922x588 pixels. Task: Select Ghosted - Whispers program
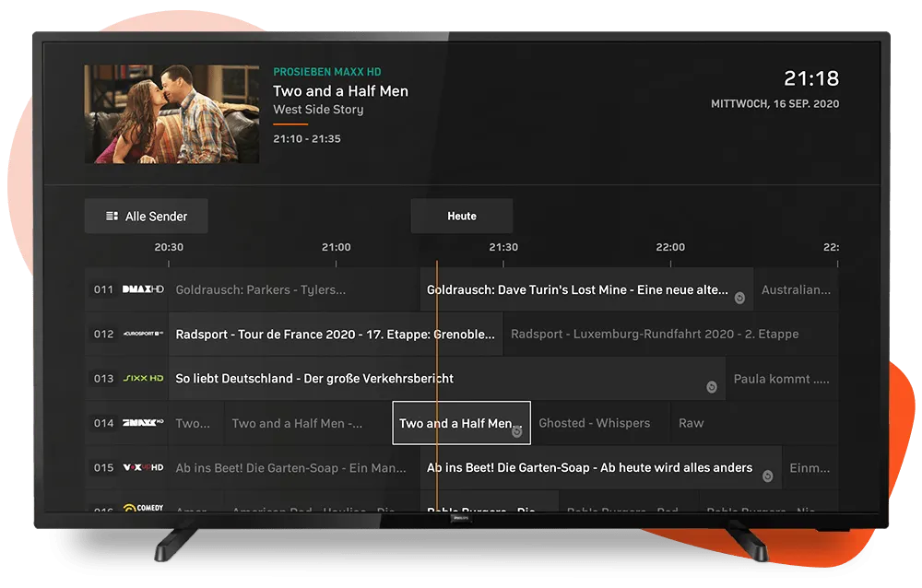(x=600, y=423)
